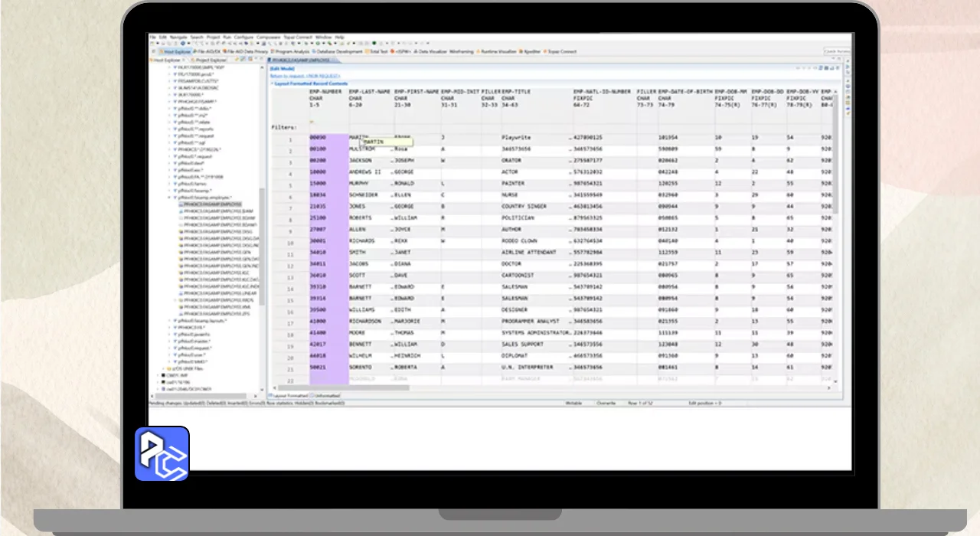Switch to the File-AID/EX perspective

click(x=209, y=51)
